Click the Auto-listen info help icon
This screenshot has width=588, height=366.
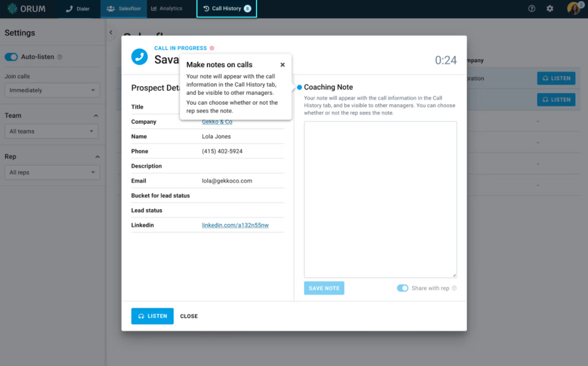click(60, 57)
